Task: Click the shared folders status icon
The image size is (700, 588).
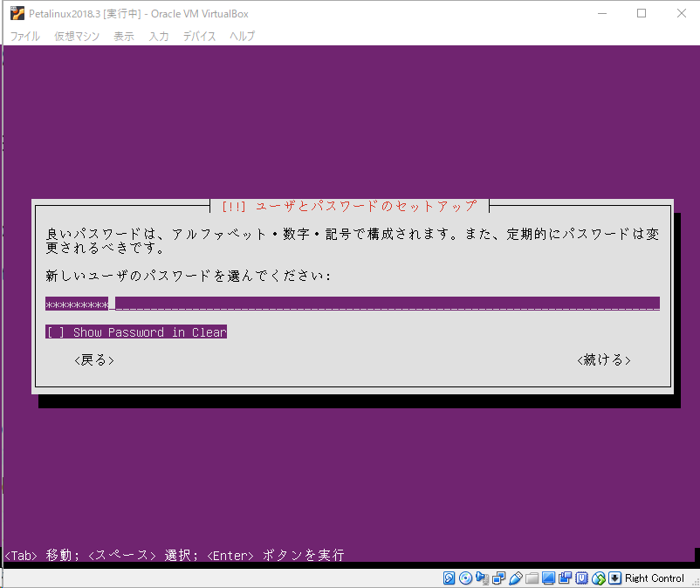Action: [x=532, y=578]
